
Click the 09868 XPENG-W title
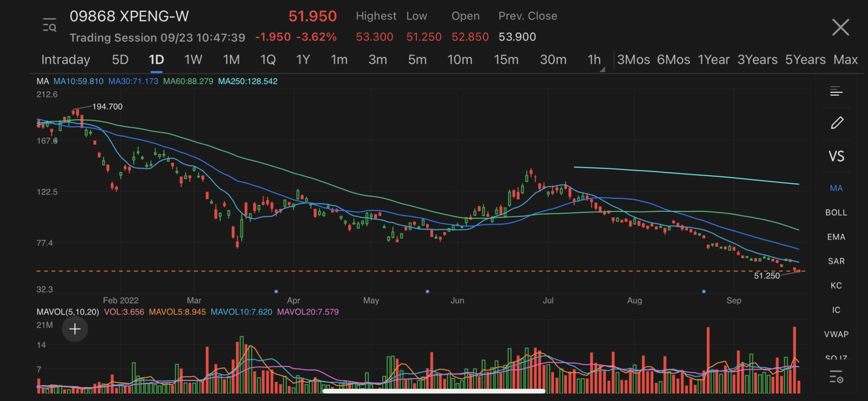(x=129, y=17)
